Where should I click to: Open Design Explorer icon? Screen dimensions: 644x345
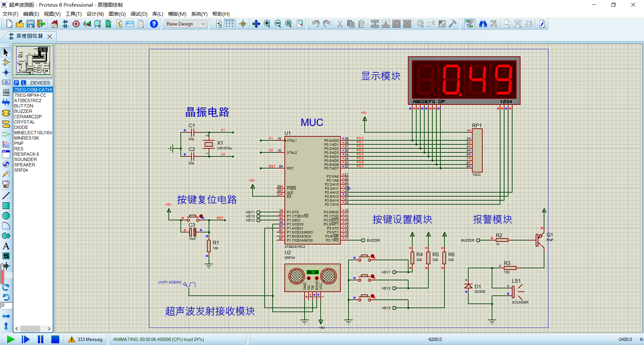pos(108,24)
